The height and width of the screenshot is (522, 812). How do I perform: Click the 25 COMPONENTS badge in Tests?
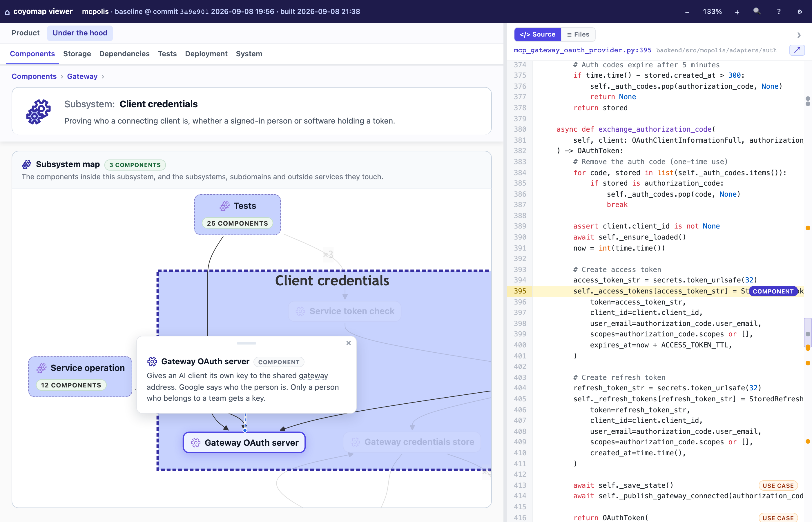pos(237,223)
